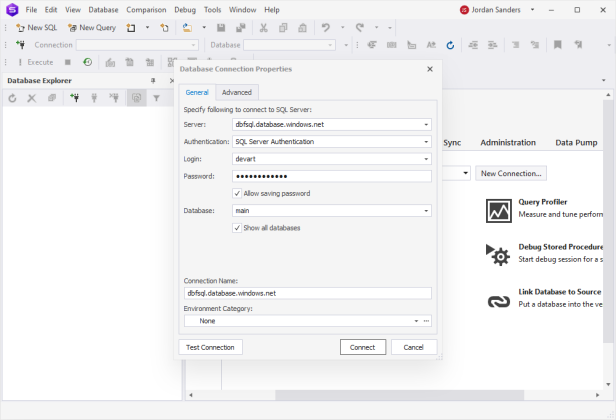Open the Authentication dropdown
This screenshot has width=616, height=420.
pos(426,142)
